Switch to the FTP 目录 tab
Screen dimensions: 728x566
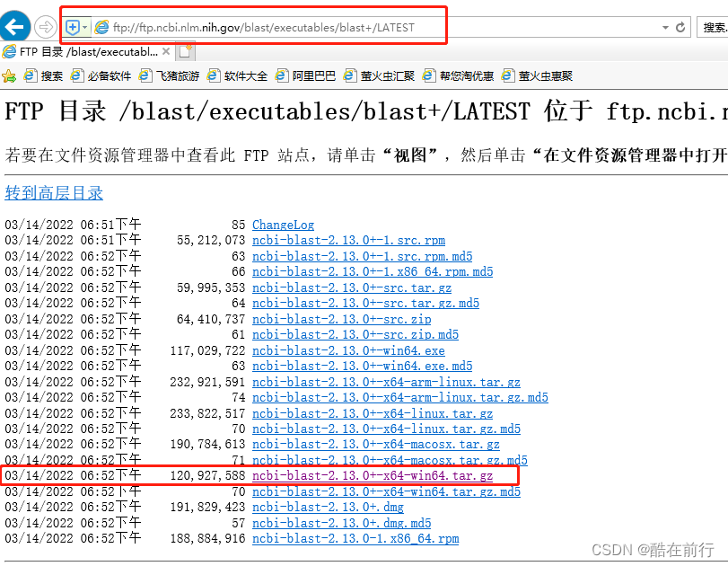click(81, 52)
